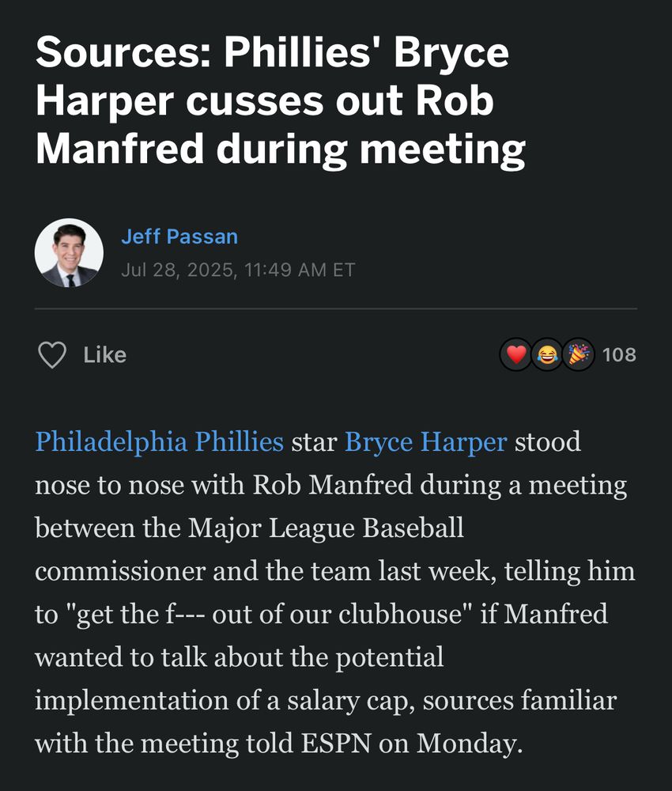Click the 108 reaction count
The image size is (672, 791).
point(620,354)
